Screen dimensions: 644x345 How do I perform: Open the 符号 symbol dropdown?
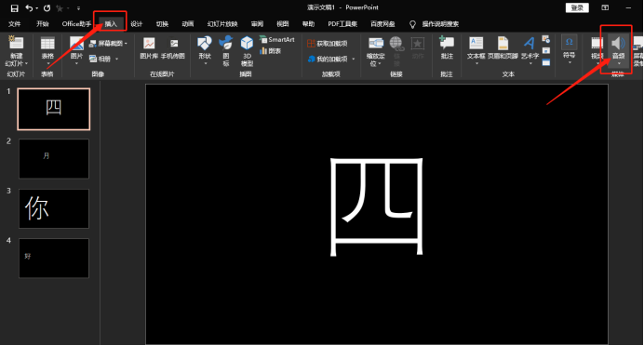[570, 62]
